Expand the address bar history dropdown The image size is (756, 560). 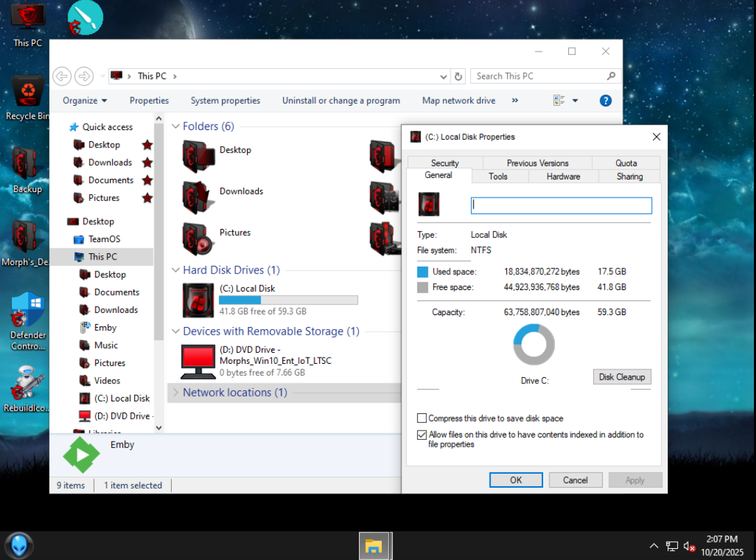443,77
